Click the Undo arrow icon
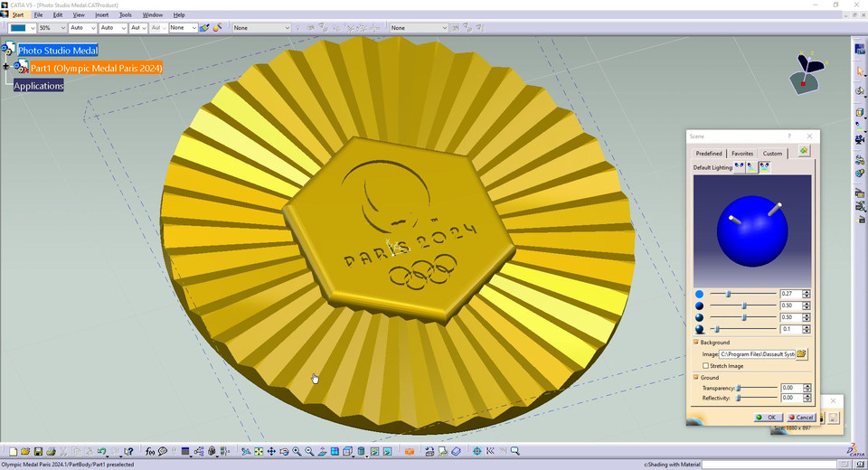Image resolution: width=868 pixels, height=470 pixels. point(102,452)
